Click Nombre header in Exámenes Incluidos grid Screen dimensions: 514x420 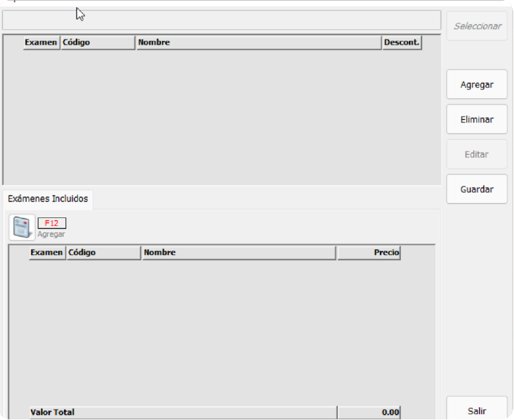(238, 253)
